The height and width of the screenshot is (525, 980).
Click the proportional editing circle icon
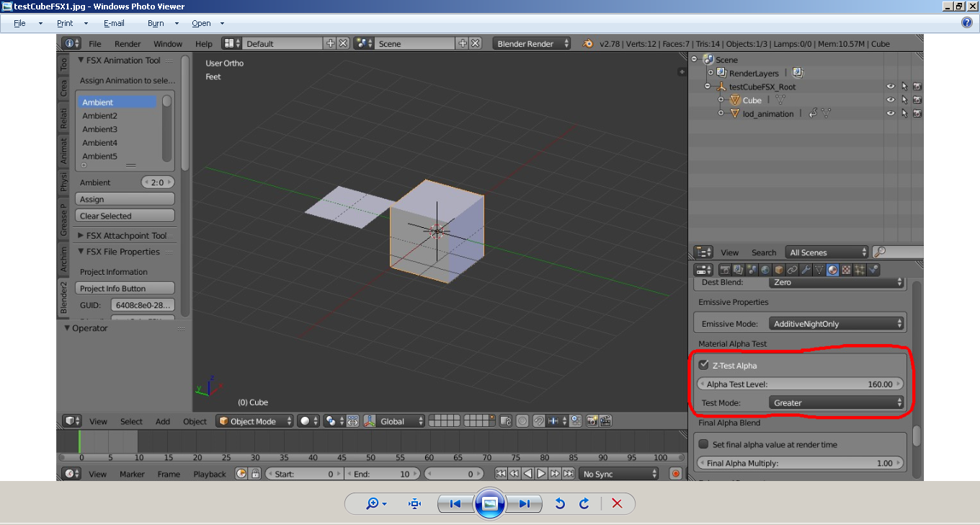tap(522, 421)
